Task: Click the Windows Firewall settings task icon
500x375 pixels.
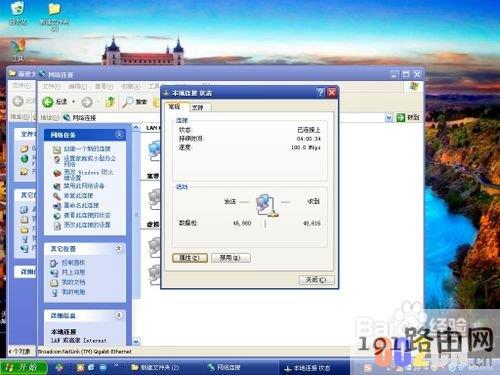Action: (57, 174)
